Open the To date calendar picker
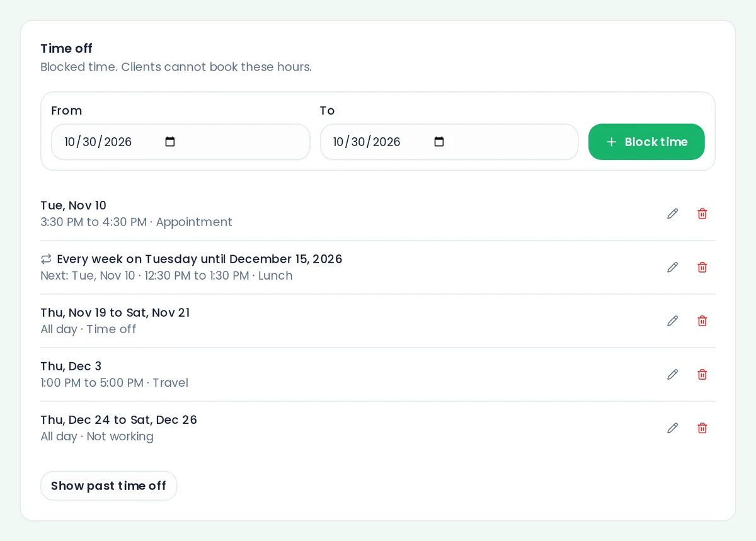 (x=439, y=142)
